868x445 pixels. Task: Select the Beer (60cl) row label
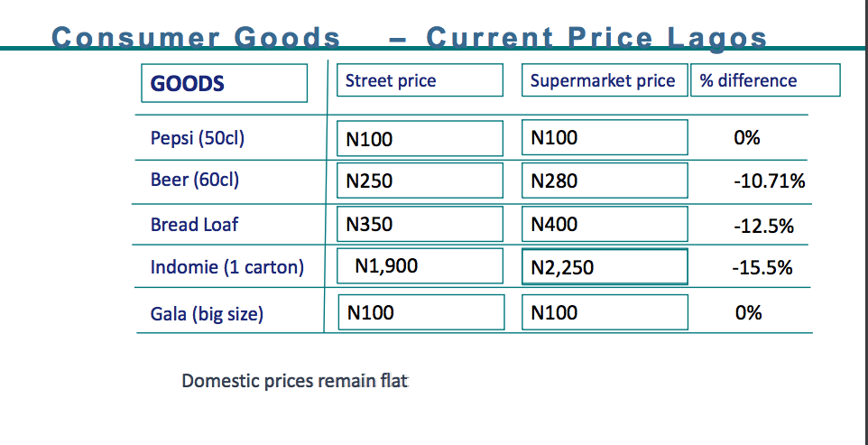[195, 180]
